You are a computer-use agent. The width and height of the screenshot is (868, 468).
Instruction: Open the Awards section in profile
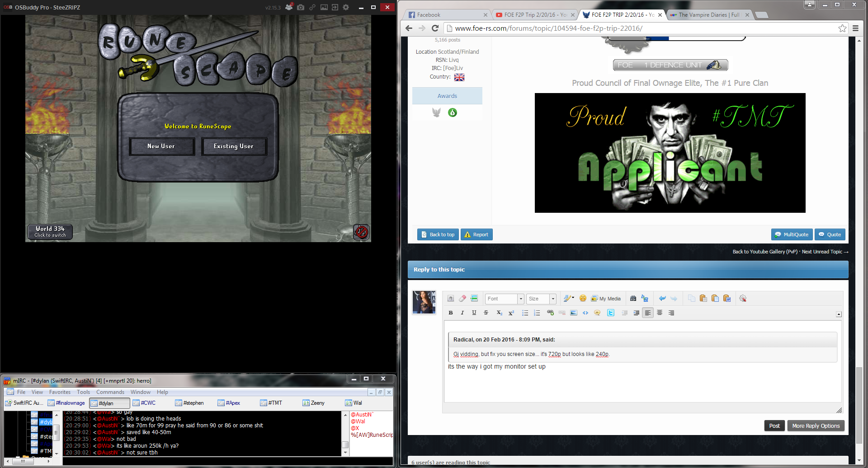point(447,96)
